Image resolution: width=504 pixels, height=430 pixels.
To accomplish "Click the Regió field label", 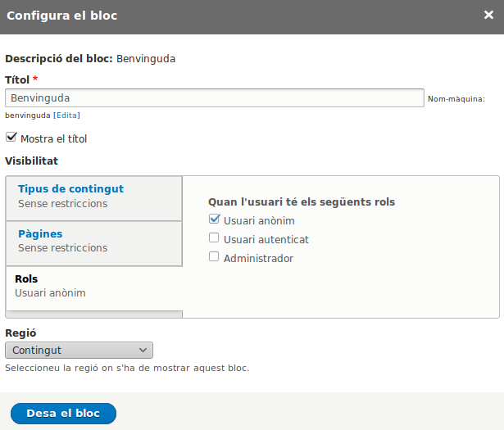I will (x=20, y=333).
